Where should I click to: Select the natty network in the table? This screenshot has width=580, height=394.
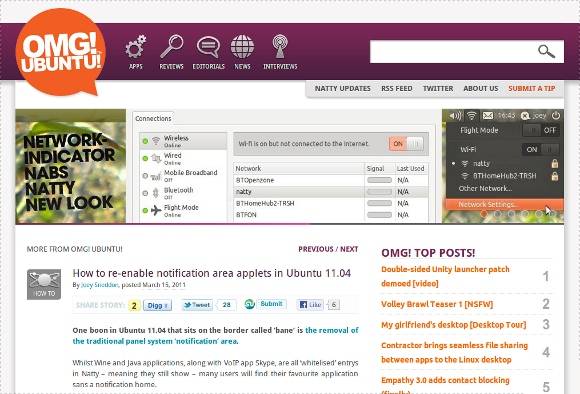pos(331,192)
